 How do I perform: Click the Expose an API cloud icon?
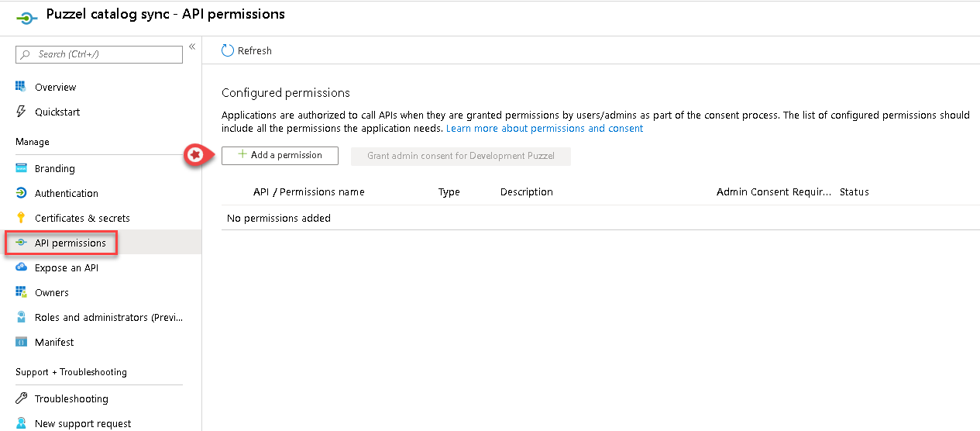(x=21, y=267)
